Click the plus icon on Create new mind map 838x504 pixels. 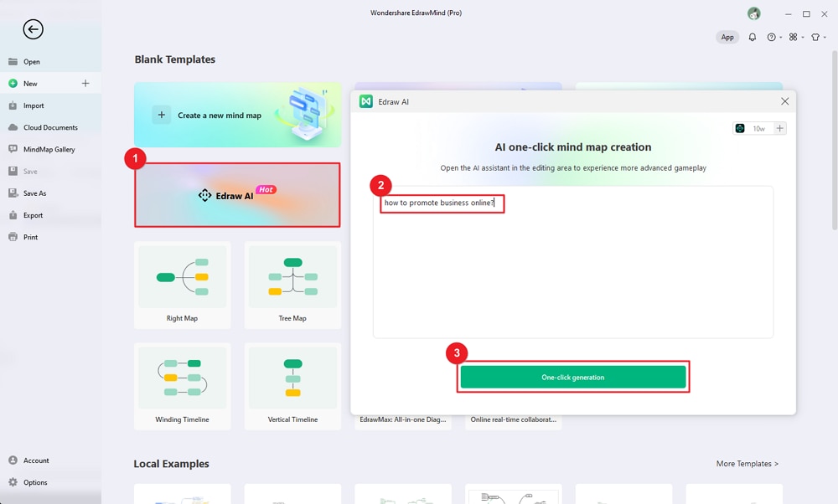pos(162,115)
